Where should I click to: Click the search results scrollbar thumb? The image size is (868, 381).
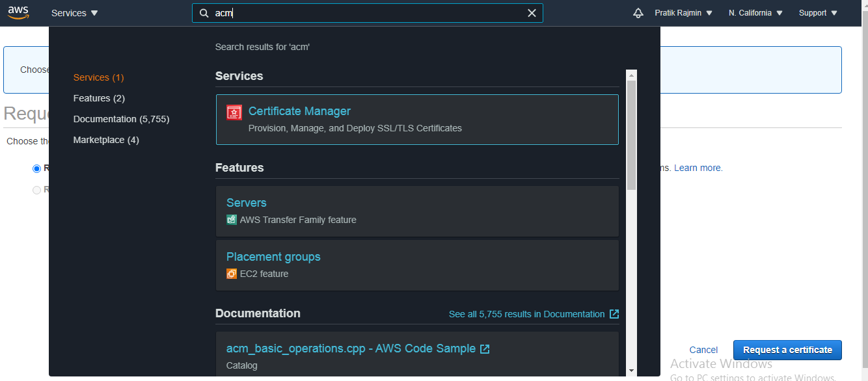tap(631, 135)
